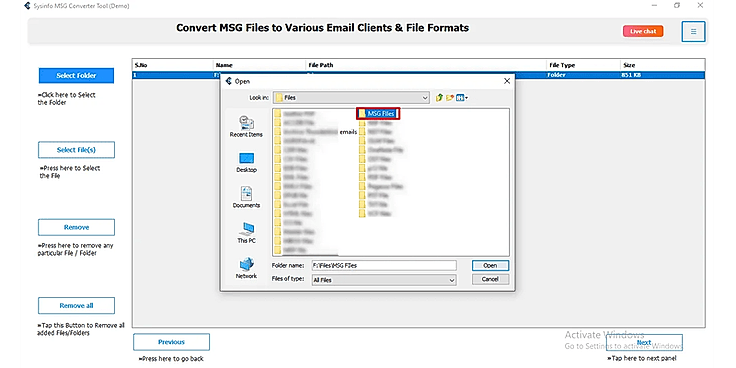Click the File Path column header
Screen dimensions: 736x368
point(427,65)
